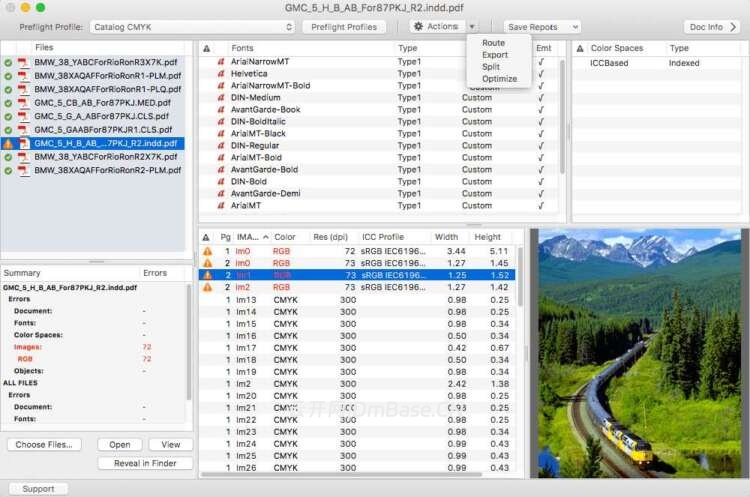750x497 pixels.
Task: Click warning header icon in Color Spaces table
Action: (x=580, y=48)
